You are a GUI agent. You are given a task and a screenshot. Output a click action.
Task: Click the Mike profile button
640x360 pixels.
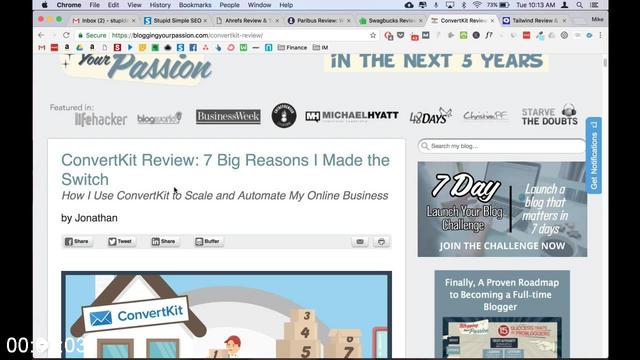597,19
